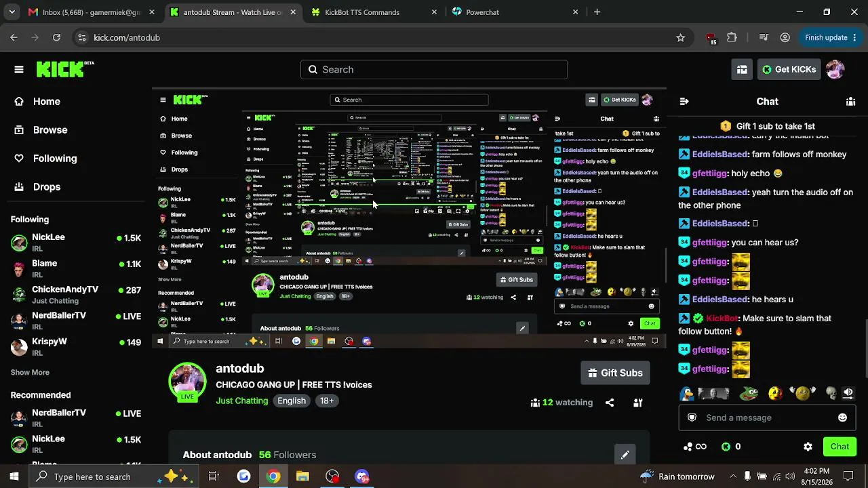Image resolution: width=868 pixels, height=488 pixels.
Task: Open Chrome media controls icon
Action: click(764, 38)
